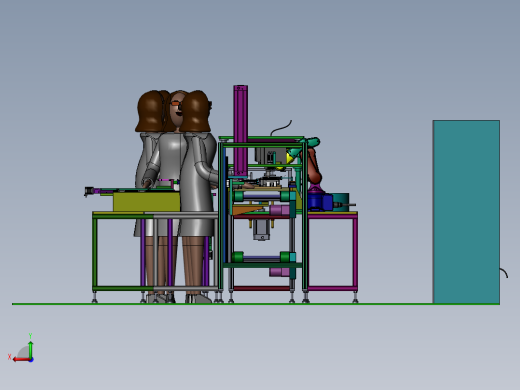This screenshot has width=520, height=390.
Task: Select the small cable hook beside the teal cabinet
Action: 504,273
